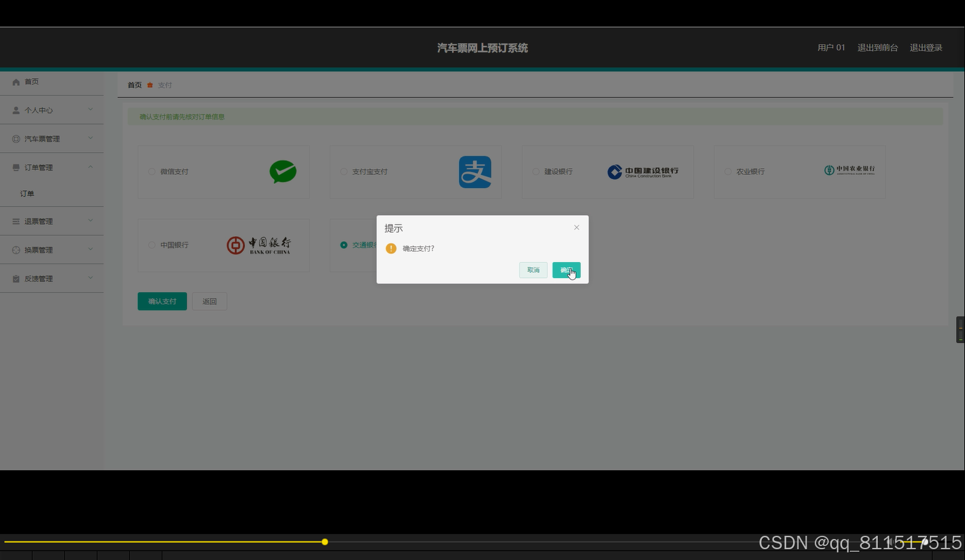Click the 确认支付前请先核对订单信息 notice
This screenshot has height=560, width=965.
[x=182, y=117]
